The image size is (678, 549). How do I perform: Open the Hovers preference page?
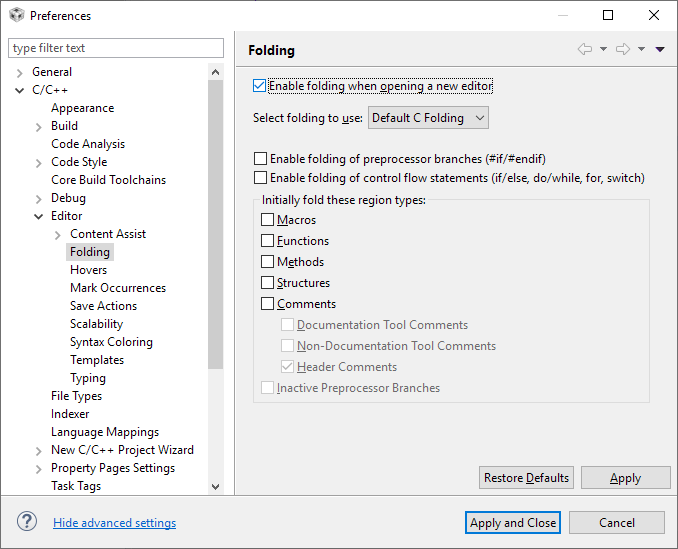click(x=88, y=270)
